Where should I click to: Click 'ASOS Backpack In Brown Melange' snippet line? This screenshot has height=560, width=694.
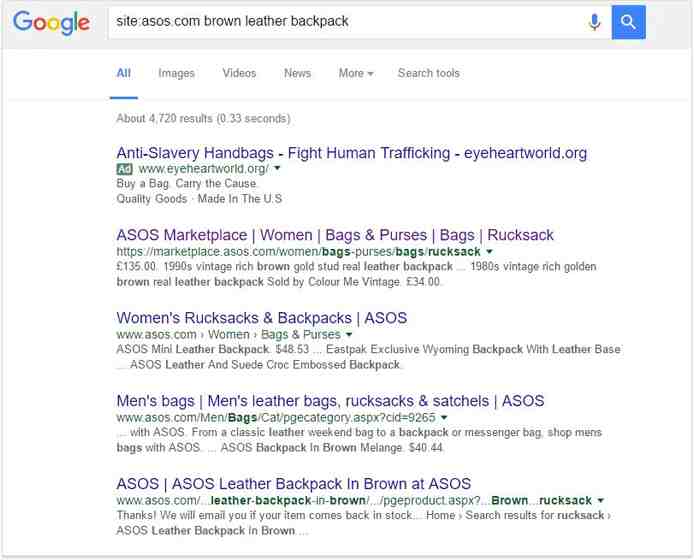tap(311, 448)
